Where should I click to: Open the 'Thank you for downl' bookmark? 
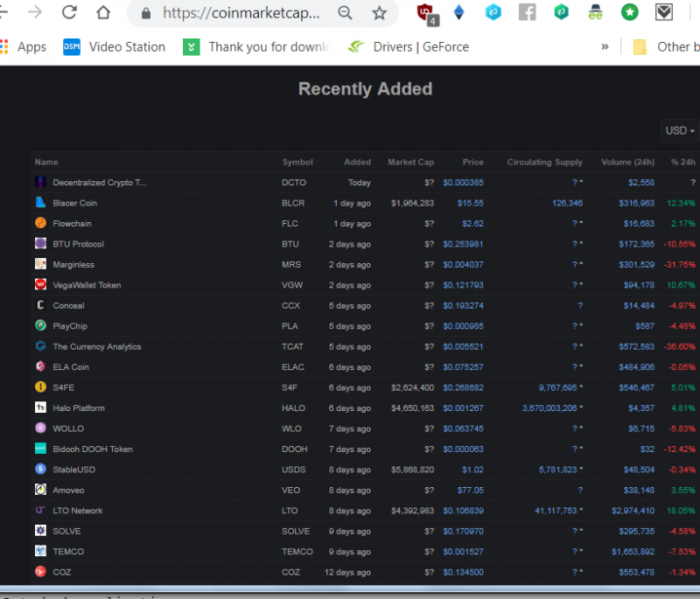(256, 47)
